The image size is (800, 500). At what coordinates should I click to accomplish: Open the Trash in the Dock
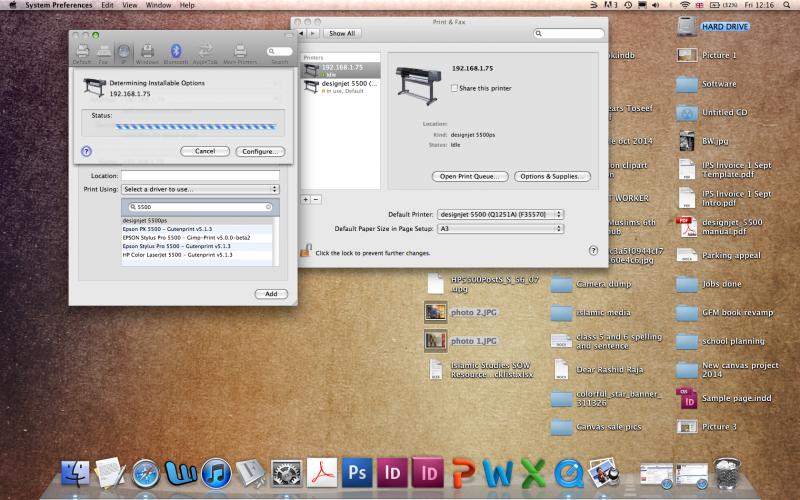727,473
